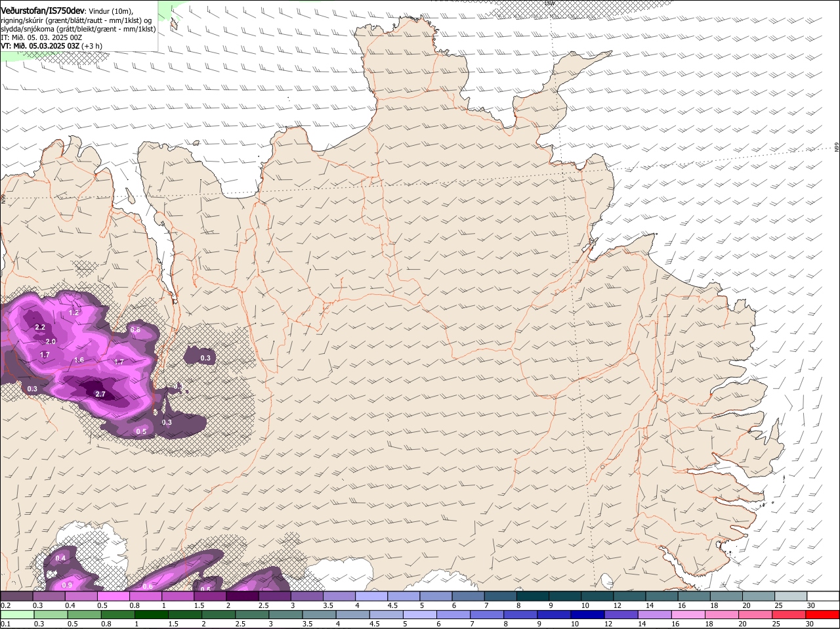840x629 pixels.
Task: Select upper legend white swatch after 30
Action: [824, 596]
